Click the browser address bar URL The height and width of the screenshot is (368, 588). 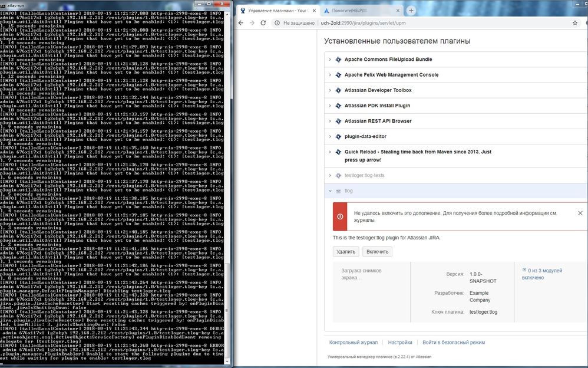(363, 23)
